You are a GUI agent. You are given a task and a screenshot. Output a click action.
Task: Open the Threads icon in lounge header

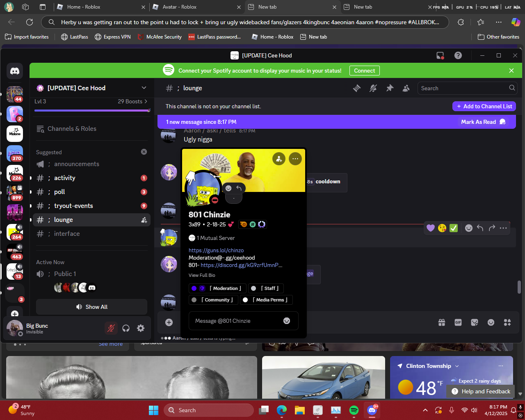(x=357, y=88)
